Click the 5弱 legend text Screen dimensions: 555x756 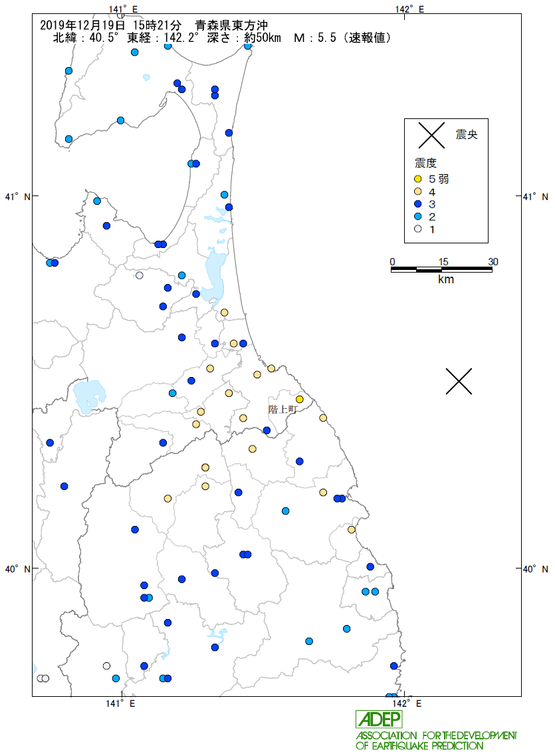(439, 179)
